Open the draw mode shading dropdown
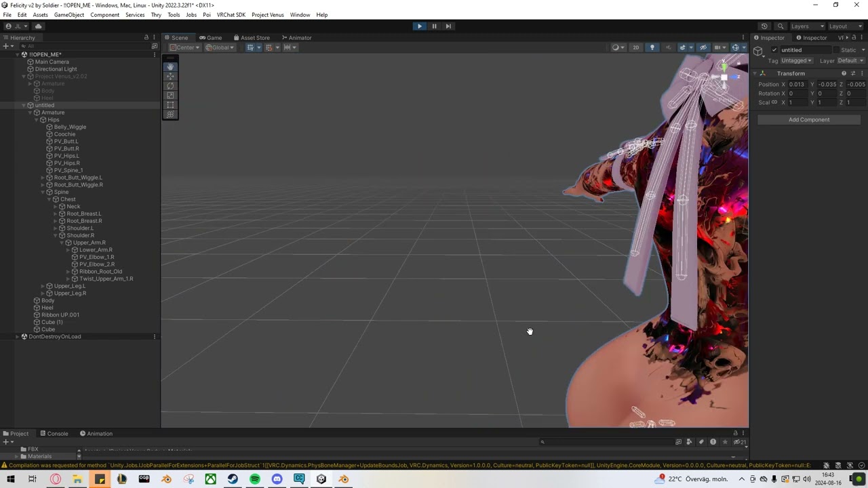Screen dimensions: 868x488 click(617, 47)
